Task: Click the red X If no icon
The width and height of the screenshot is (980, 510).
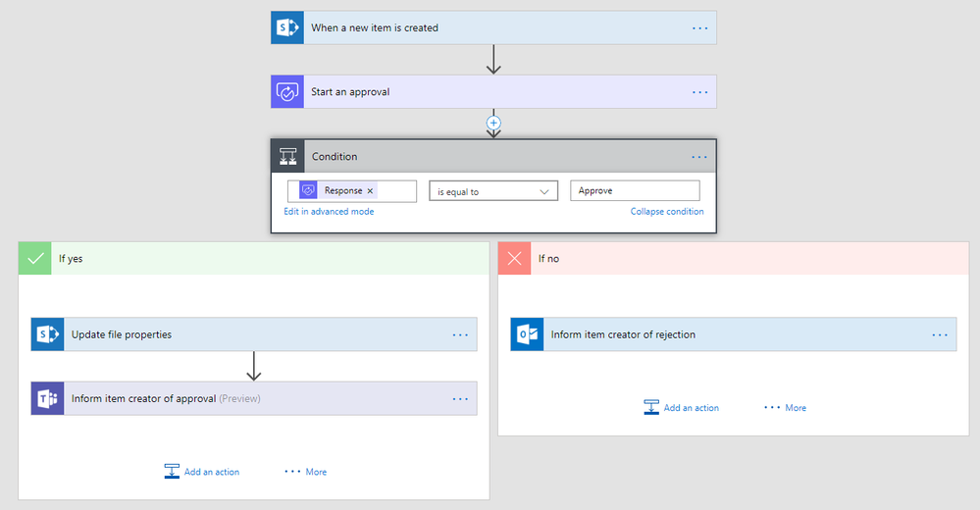Action: [515, 259]
